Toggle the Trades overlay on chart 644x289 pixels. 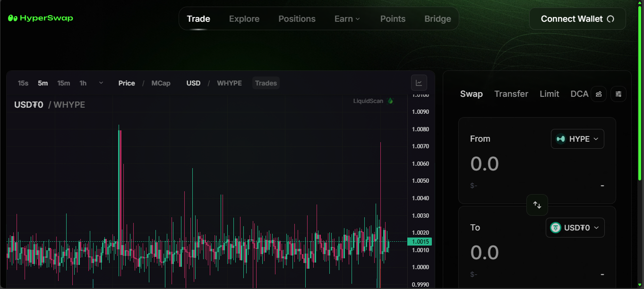[266, 83]
